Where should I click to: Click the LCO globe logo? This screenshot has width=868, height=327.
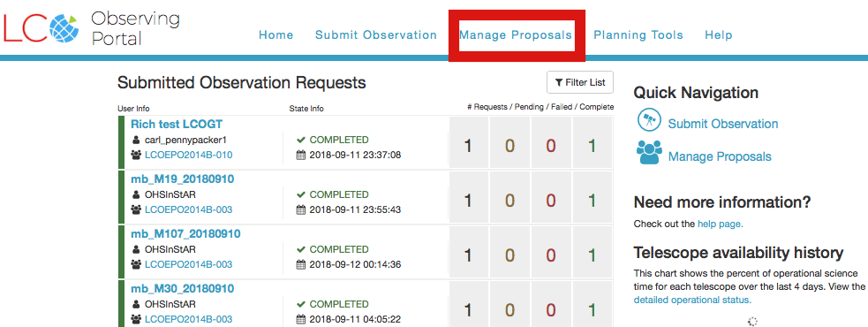click(64, 28)
